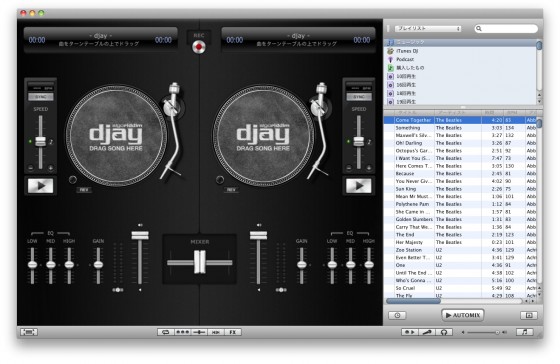Select the song Sun King
Viewport: 560px width, 364px height.
(x=460, y=189)
